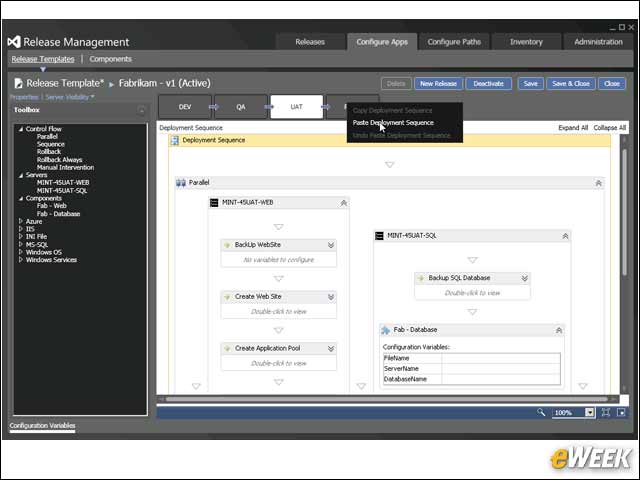
Task: Click the Release Template document icon
Action: (x=18, y=83)
